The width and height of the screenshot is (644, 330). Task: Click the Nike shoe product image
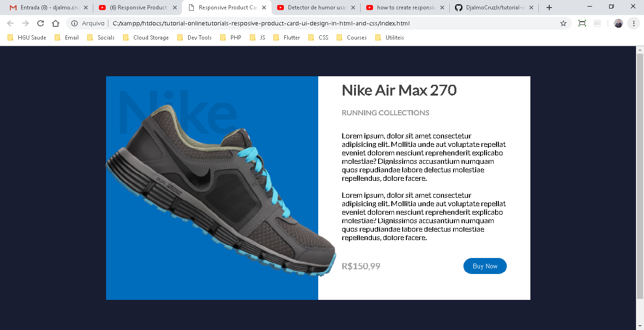pyautogui.click(x=221, y=190)
